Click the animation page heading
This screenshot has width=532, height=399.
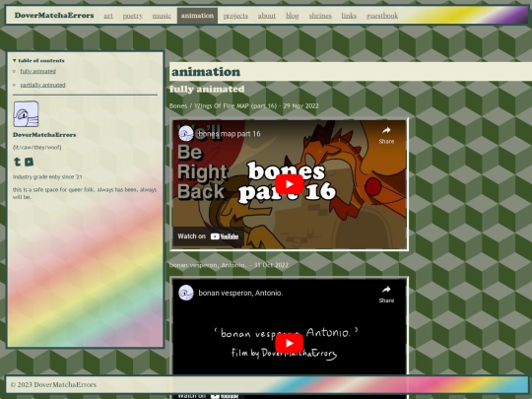[x=206, y=72]
